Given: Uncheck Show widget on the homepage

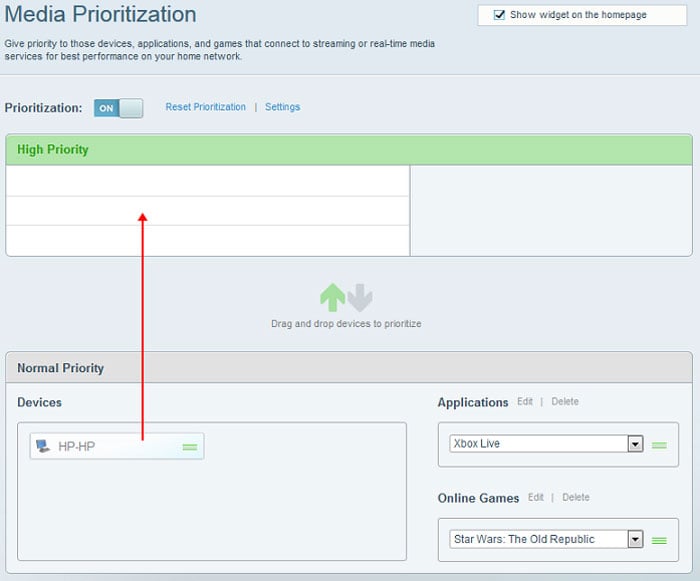Looking at the screenshot, I should [499, 15].
